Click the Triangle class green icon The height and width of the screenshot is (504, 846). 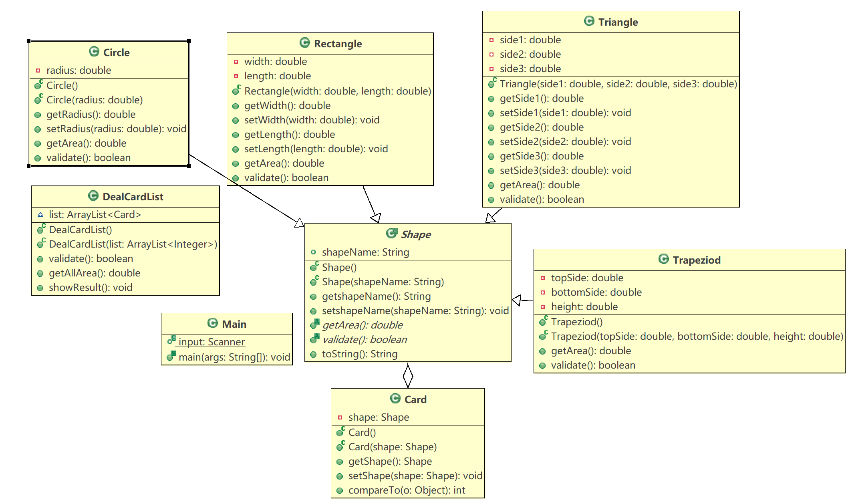point(589,21)
